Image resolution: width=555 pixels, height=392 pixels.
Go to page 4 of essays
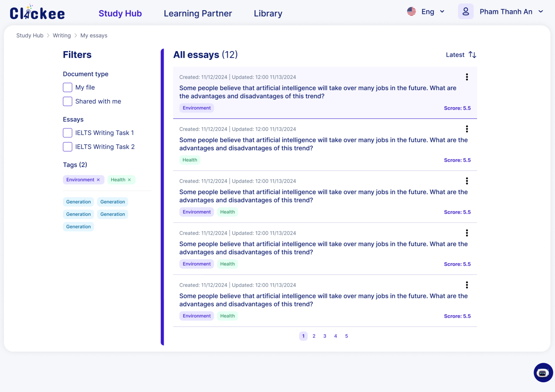click(335, 336)
